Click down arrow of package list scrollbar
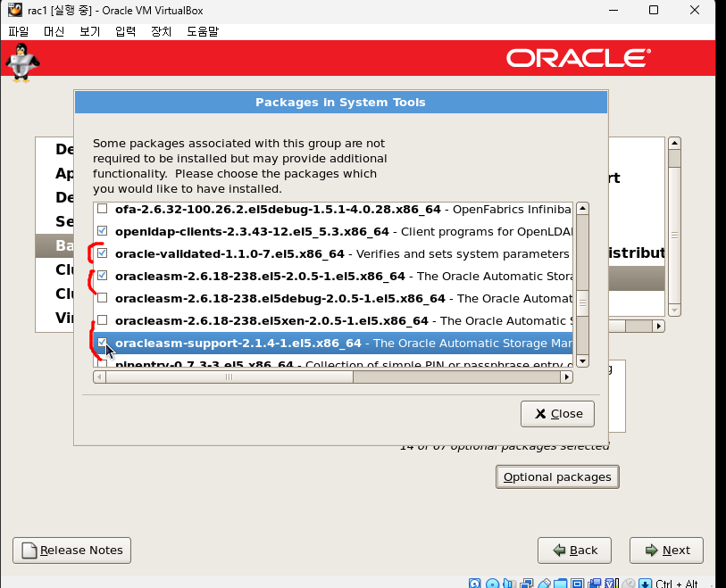This screenshot has width=726, height=588. click(x=582, y=360)
